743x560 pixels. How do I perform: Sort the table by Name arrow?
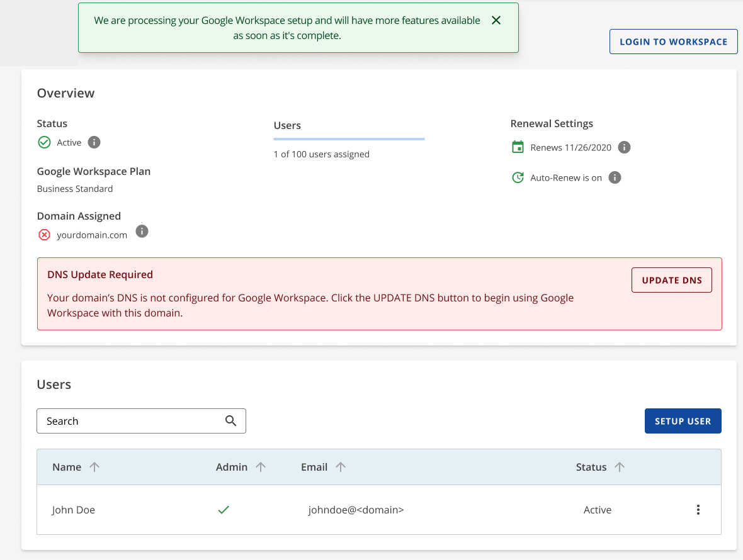click(94, 467)
